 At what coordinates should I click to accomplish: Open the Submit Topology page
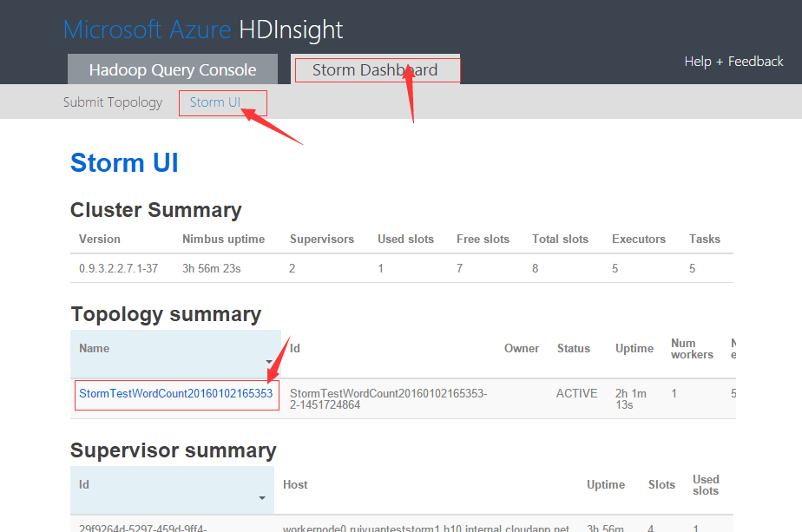tap(113, 102)
